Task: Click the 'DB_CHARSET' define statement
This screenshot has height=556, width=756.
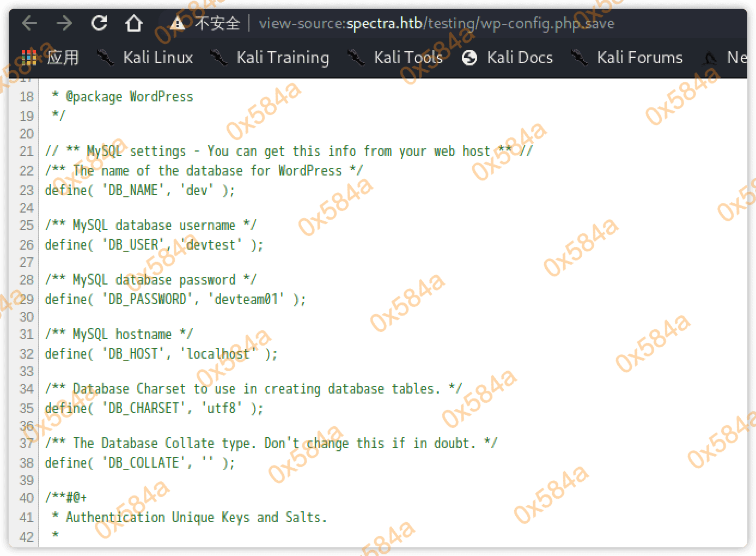Action: click(x=154, y=408)
